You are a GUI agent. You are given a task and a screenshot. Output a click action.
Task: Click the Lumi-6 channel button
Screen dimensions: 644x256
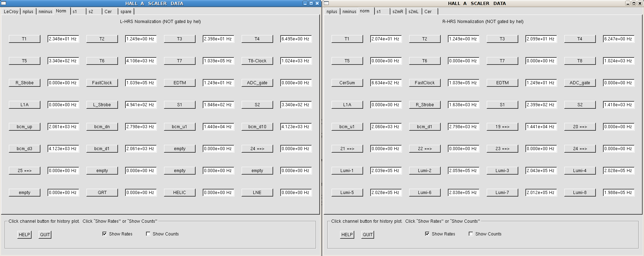pyautogui.click(x=425, y=193)
